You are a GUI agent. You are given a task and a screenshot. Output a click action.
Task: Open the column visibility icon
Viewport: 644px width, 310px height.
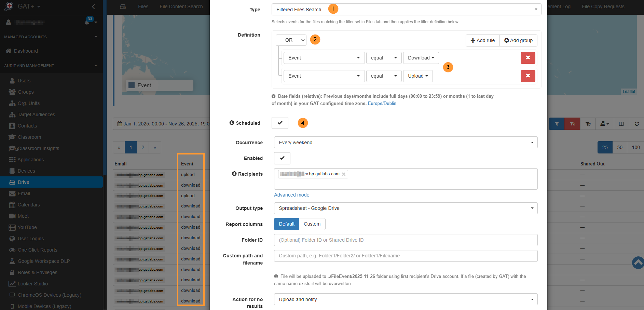click(x=621, y=124)
